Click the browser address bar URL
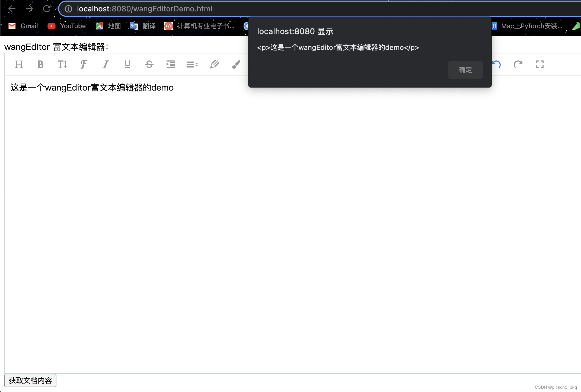This screenshot has height=392, width=581. (145, 9)
